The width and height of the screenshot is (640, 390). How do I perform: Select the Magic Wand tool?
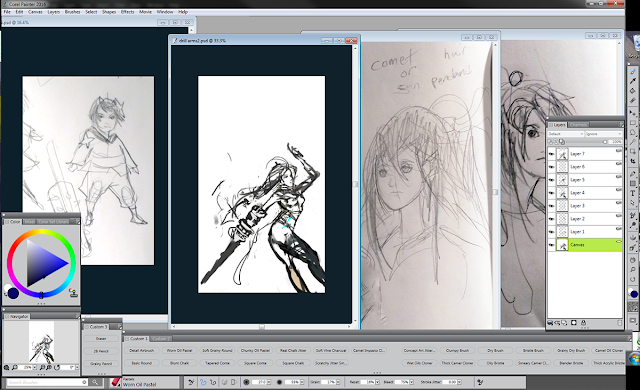(633, 142)
